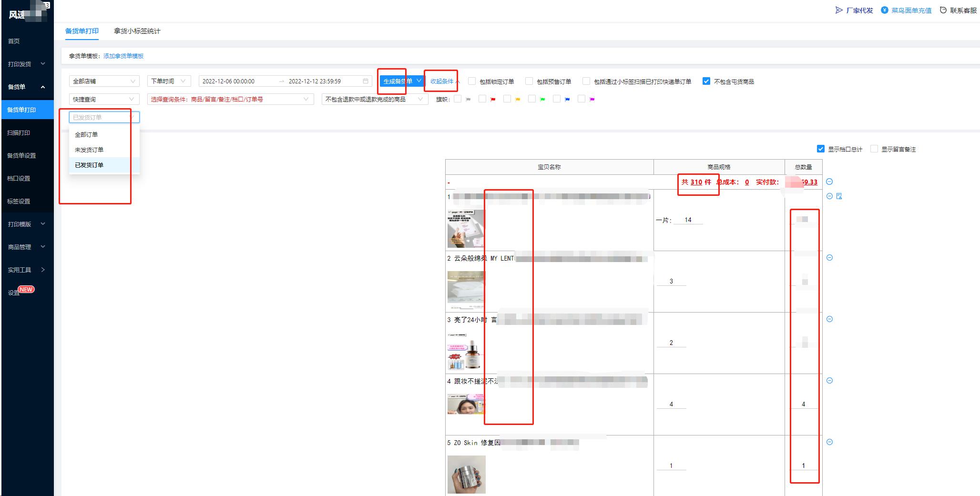The image size is (980, 496).
Task: Check the yellow flag checkbox
Action: [x=507, y=99]
